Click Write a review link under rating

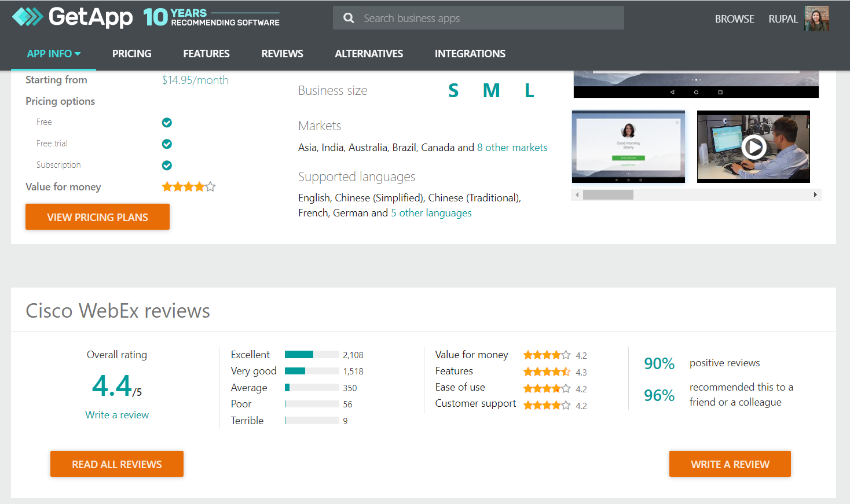click(117, 415)
